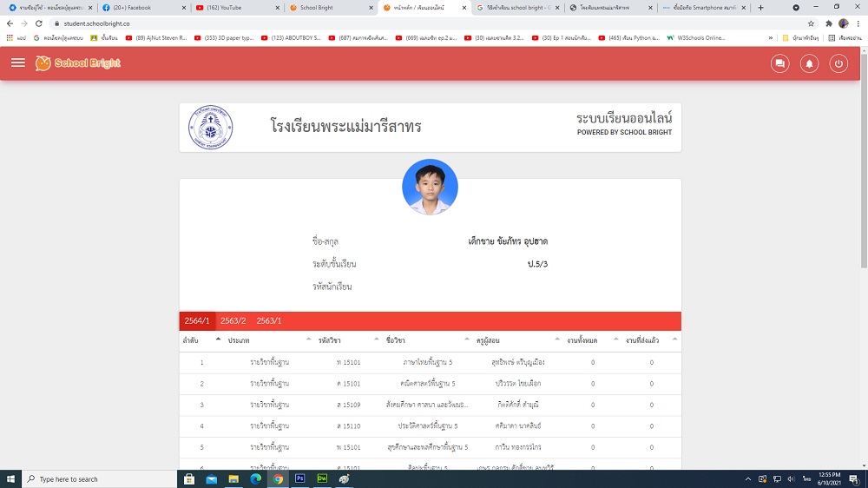The image size is (868, 488).
Task: Sort by the ครูผู้สอน column arrow
Action: 557,339
